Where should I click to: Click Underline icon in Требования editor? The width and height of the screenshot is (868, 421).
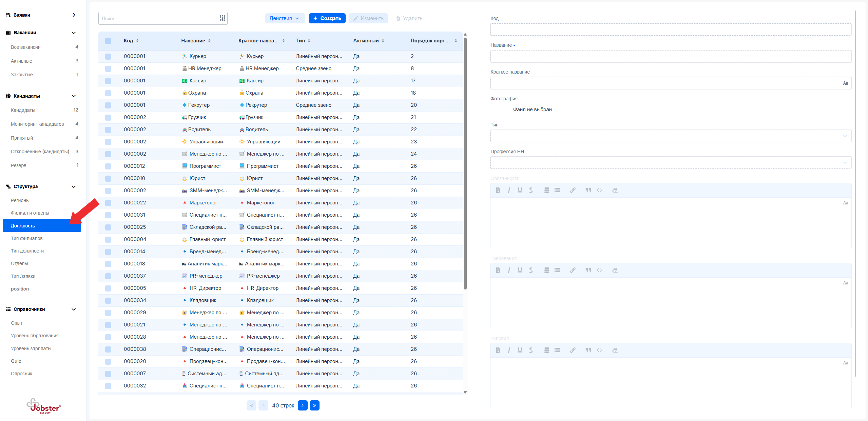519,270
